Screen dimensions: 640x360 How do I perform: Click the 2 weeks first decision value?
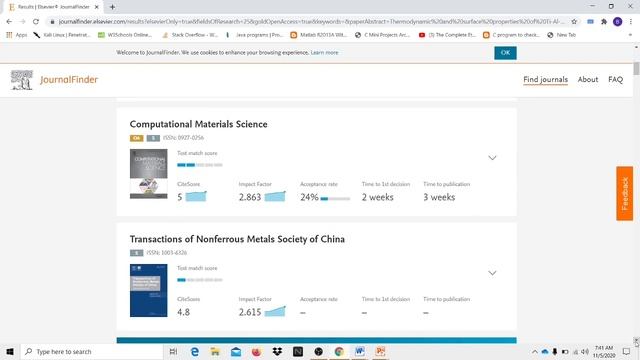click(378, 197)
